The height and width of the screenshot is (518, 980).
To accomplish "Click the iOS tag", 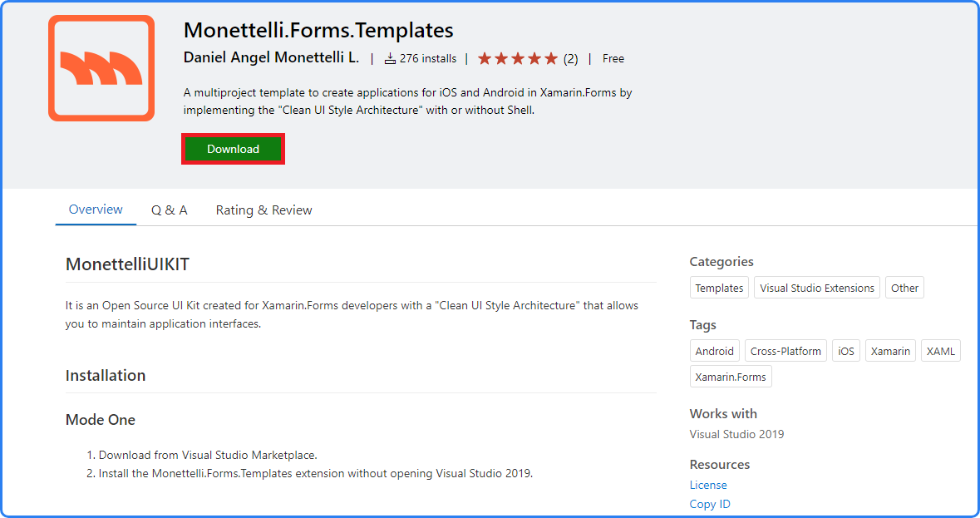I will tap(846, 351).
